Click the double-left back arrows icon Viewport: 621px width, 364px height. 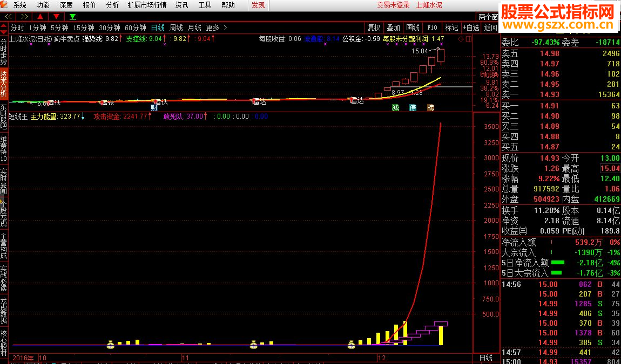coord(8,16)
